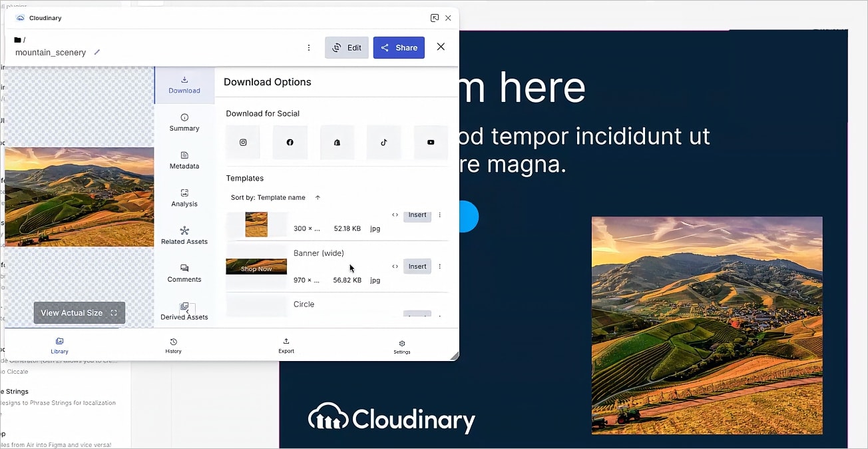Screen dimensions: 868x449
Task: Select the Banner (wide) Shop Now thumbnail
Action: click(256, 267)
